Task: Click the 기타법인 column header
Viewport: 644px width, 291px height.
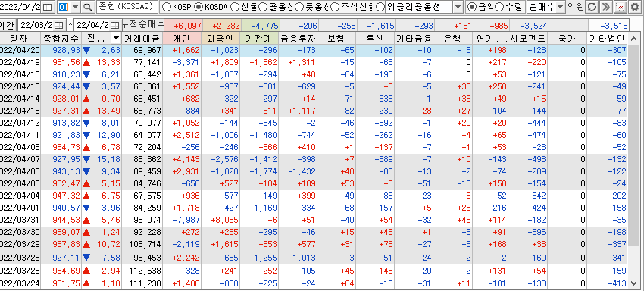Action: pos(607,39)
